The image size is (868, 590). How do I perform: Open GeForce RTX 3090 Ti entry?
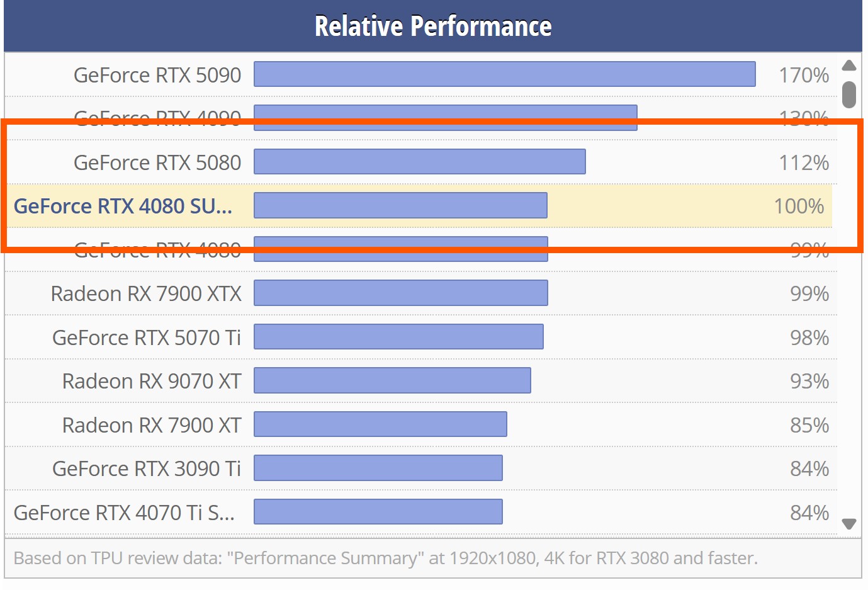click(x=147, y=468)
